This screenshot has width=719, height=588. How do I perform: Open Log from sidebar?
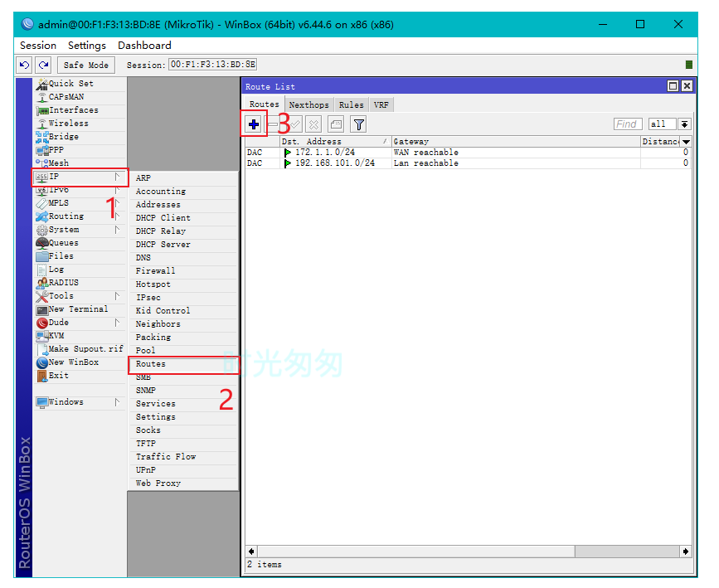[x=80, y=270]
